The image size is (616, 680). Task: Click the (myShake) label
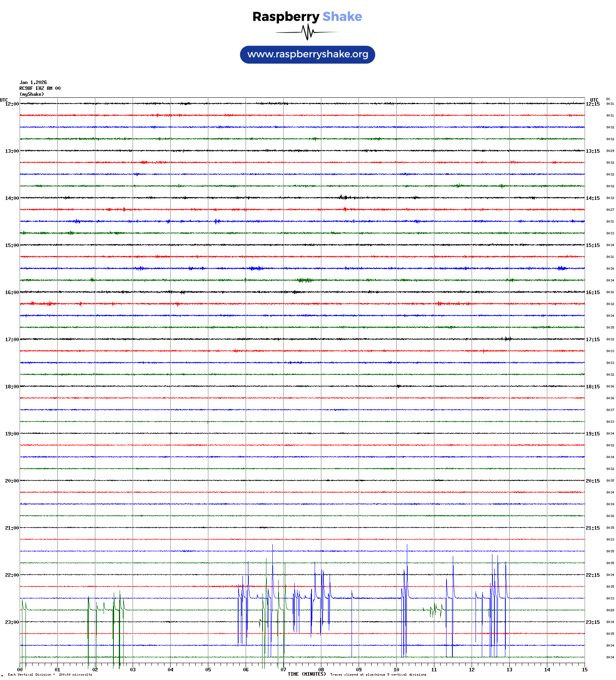(32, 94)
